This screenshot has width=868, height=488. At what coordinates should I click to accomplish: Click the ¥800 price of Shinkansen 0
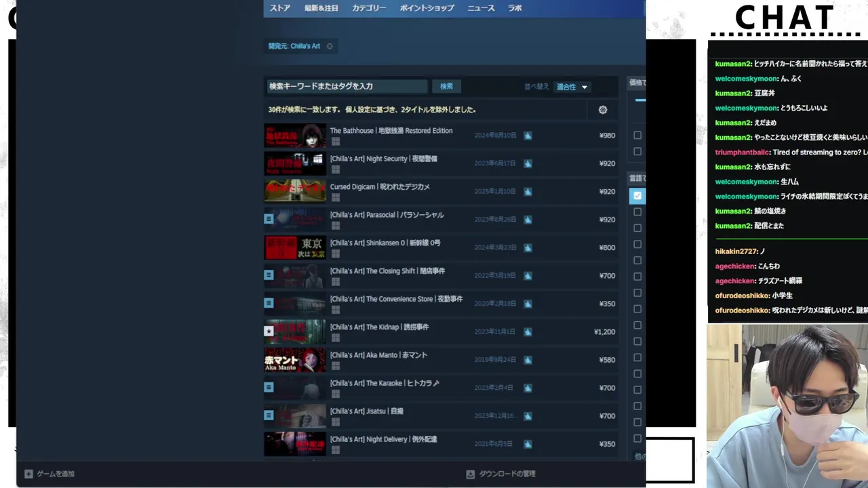click(x=607, y=248)
